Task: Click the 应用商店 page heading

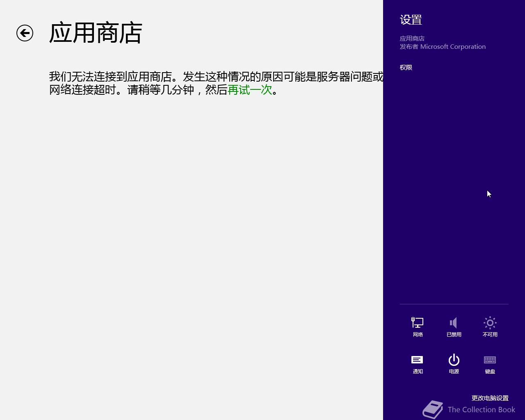Action: point(96,33)
